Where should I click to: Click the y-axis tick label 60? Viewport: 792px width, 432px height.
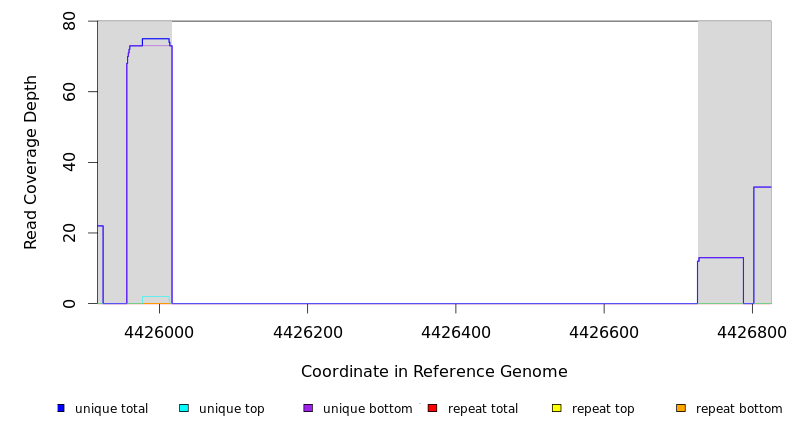70,92
